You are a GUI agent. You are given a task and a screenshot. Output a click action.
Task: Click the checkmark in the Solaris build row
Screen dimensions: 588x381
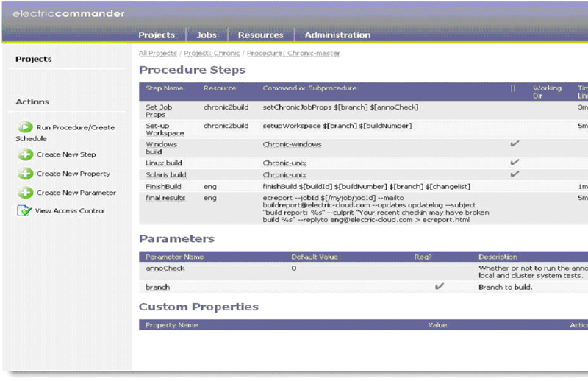(514, 174)
